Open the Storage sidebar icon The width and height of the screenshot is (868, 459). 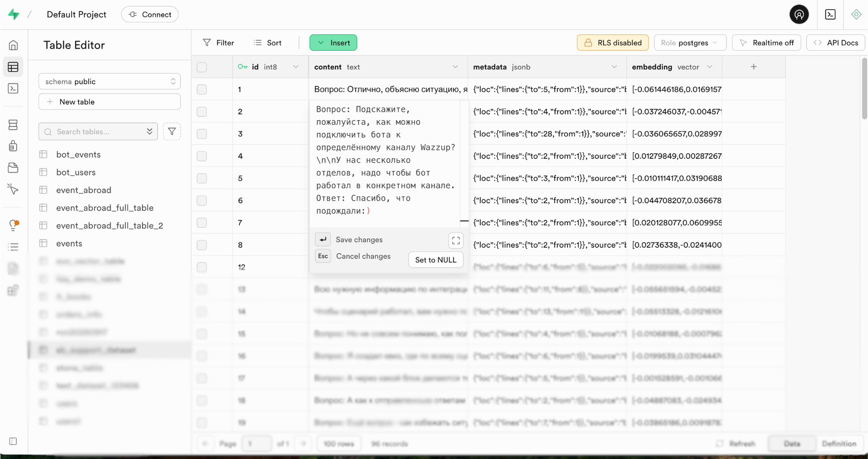[13, 168]
